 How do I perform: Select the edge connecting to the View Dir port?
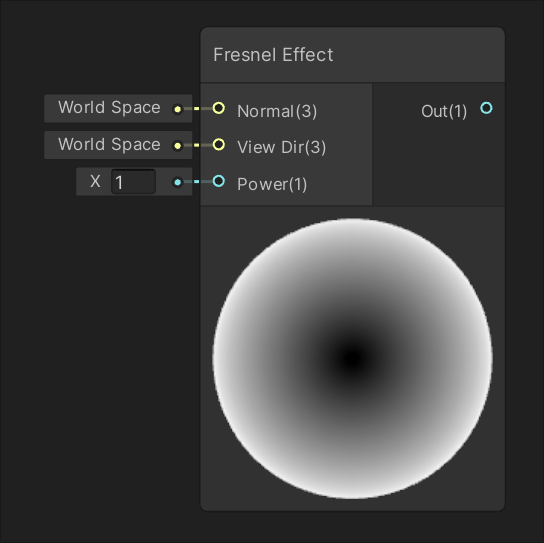(198, 145)
